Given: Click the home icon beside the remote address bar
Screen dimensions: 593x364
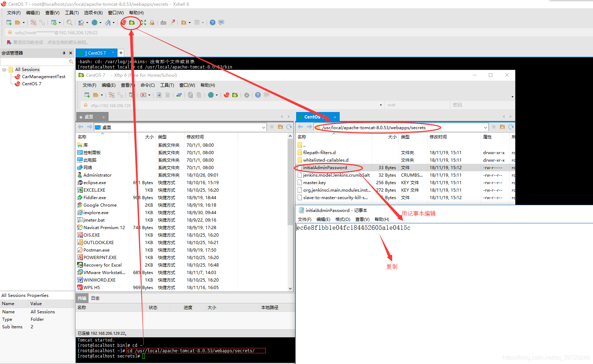Looking at the screenshot, I should coord(502,127).
